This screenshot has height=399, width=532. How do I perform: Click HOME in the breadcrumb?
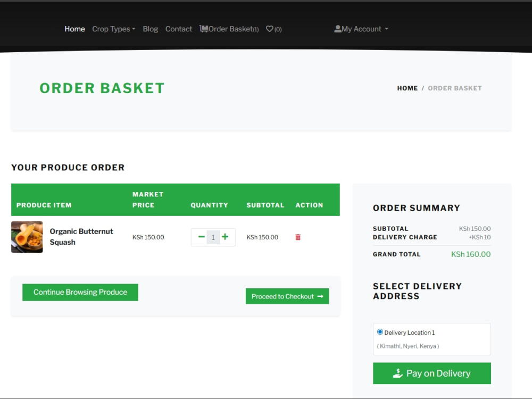click(x=407, y=88)
